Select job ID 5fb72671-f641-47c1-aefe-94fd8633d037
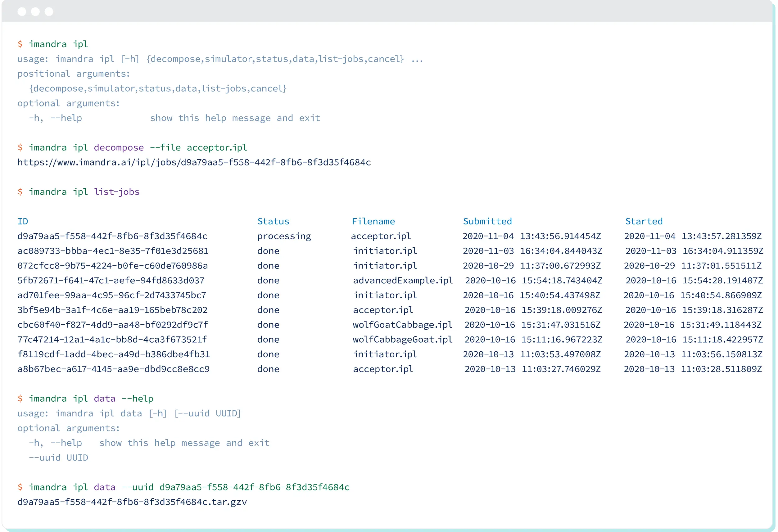Screen dimensions: 778x532 (x=111, y=280)
